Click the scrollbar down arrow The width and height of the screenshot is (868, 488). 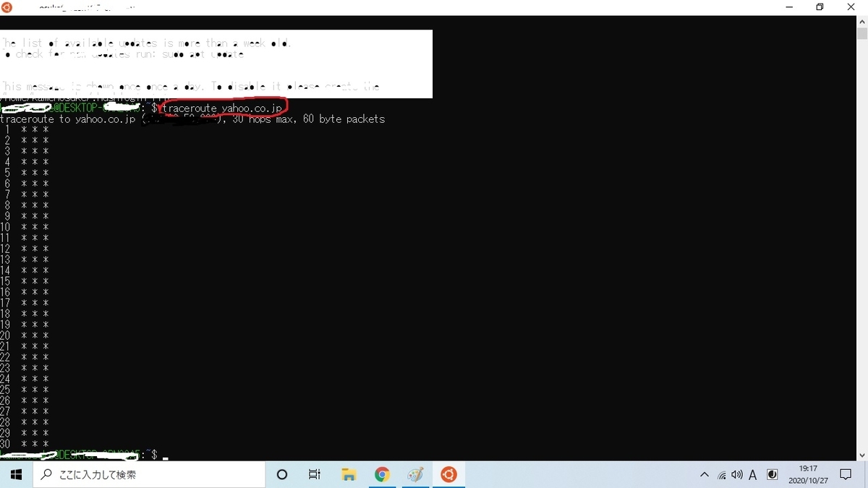(862, 455)
